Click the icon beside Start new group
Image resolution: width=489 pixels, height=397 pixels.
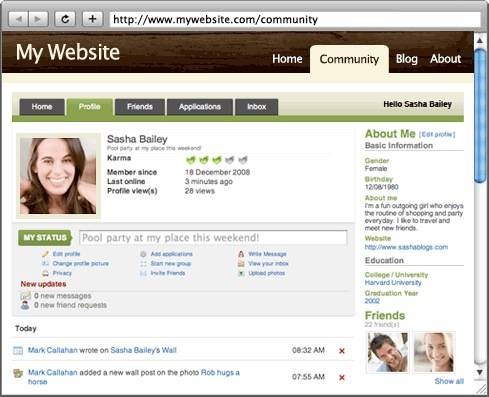143,264
